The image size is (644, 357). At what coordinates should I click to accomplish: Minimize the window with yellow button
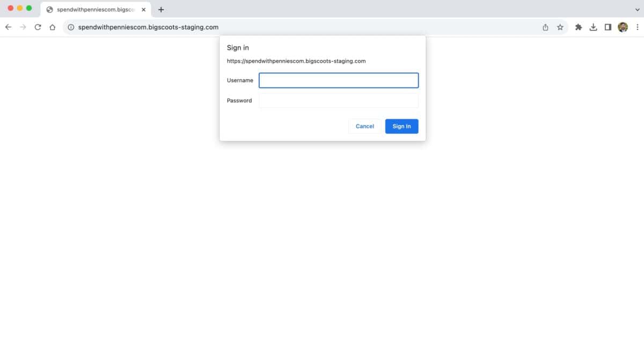click(20, 8)
